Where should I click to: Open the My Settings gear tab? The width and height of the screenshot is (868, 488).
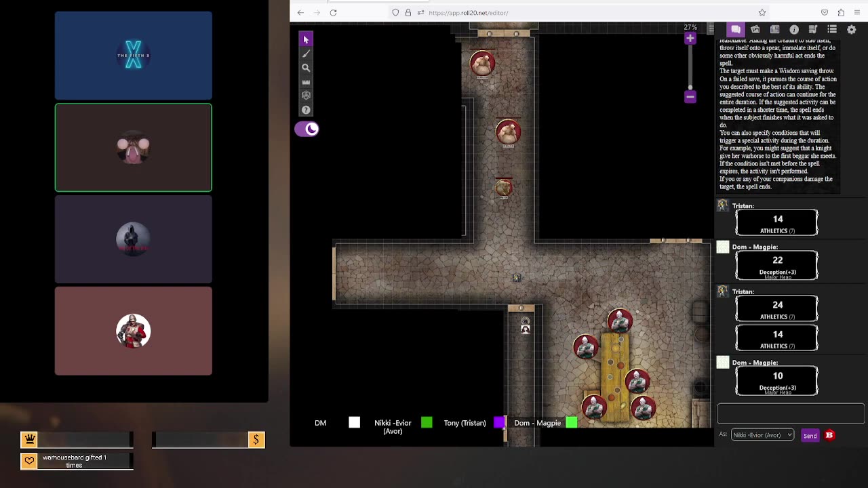tap(852, 29)
